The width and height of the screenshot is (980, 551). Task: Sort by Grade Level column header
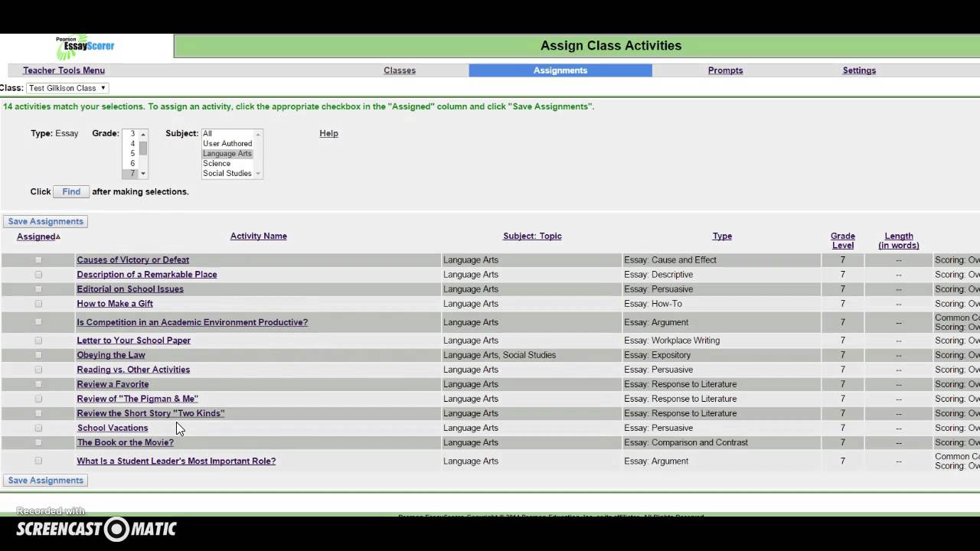point(843,240)
